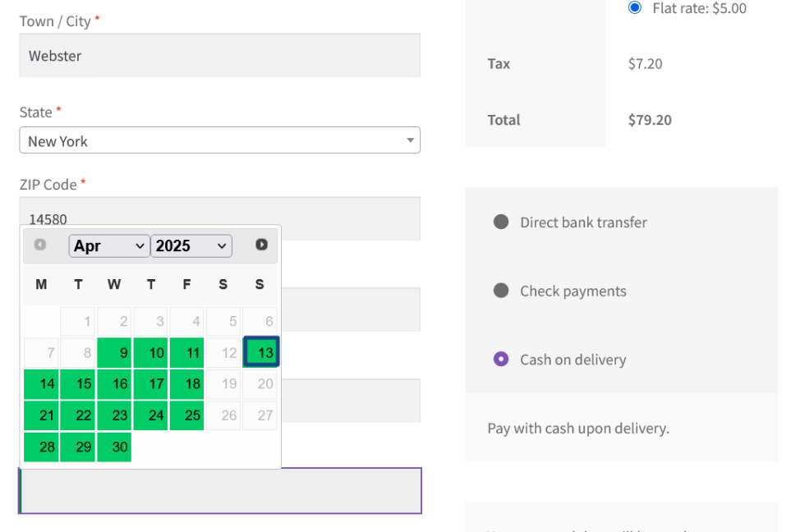Expand the State dropdown showing New York
The image size is (805, 532).
(219, 140)
